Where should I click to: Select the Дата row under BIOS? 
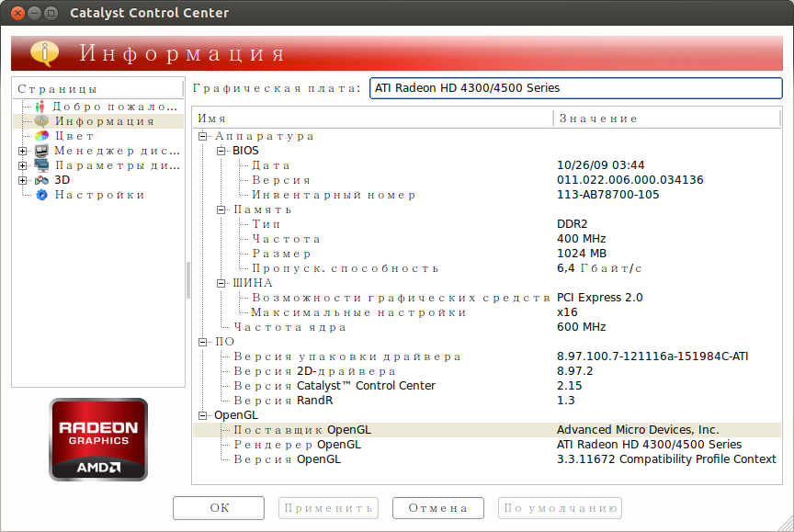tap(487, 165)
